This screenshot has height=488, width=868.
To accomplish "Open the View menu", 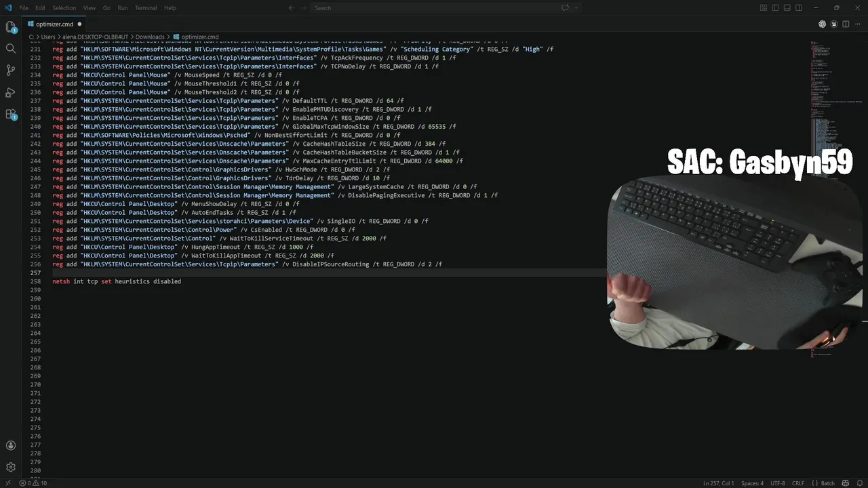I will 89,7.
